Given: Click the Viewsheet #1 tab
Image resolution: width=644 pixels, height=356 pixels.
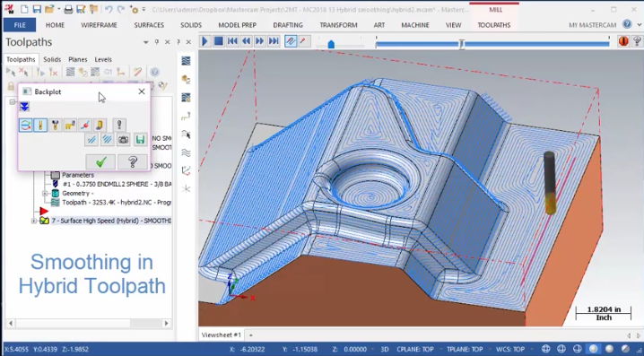Looking at the screenshot, I should (x=222, y=335).
